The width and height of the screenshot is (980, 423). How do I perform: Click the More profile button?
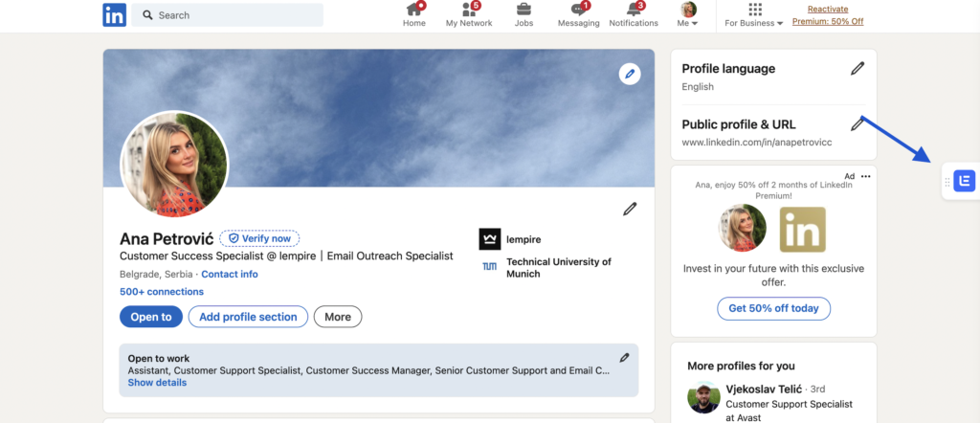(338, 317)
